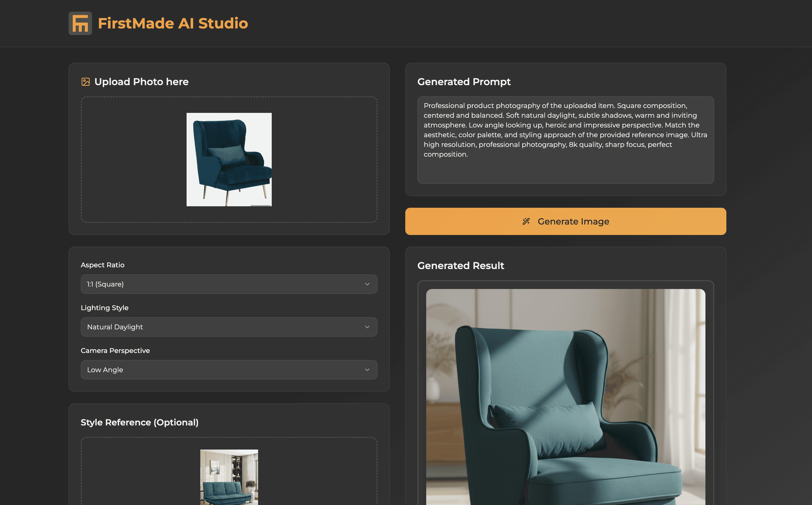Click the Lighting Style chevron arrow

[367, 327]
